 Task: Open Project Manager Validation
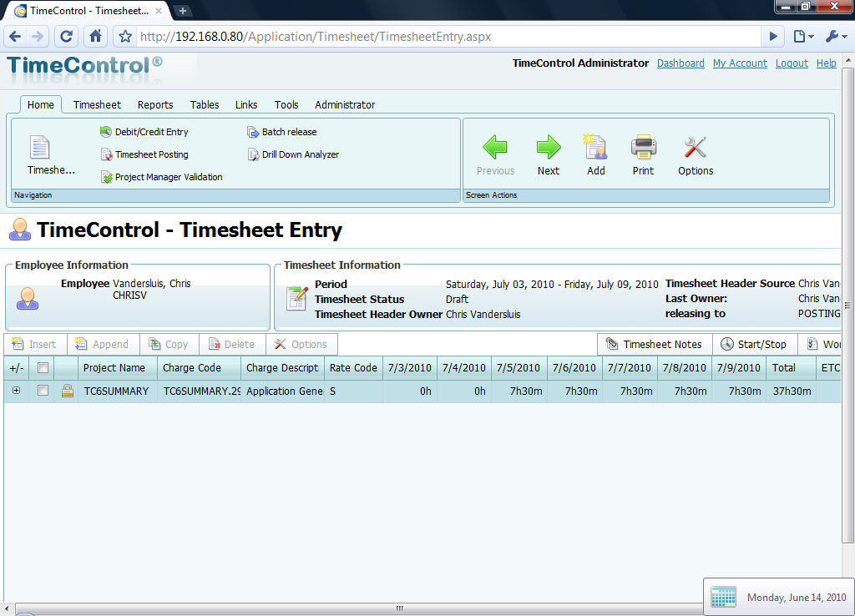(x=161, y=177)
